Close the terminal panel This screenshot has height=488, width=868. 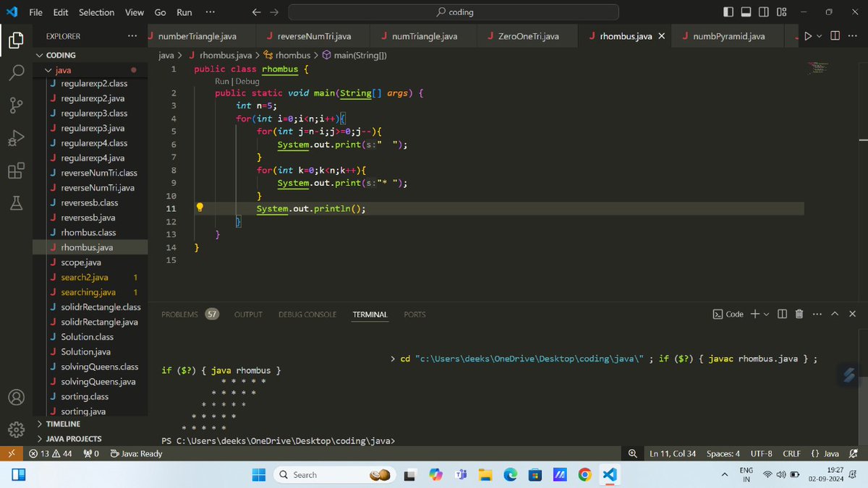[x=852, y=314]
